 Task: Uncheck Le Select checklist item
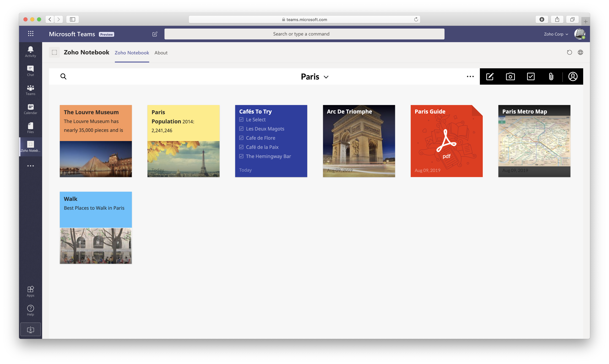(x=241, y=120)
